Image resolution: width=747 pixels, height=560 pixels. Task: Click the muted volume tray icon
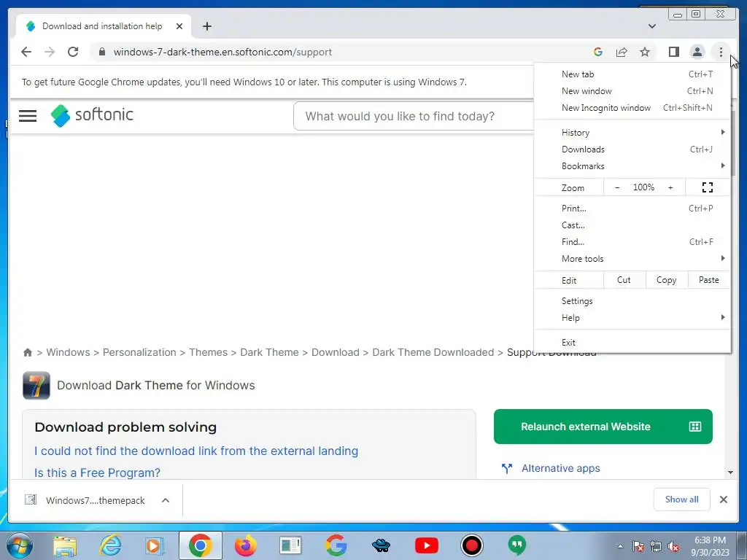(673, 547)
